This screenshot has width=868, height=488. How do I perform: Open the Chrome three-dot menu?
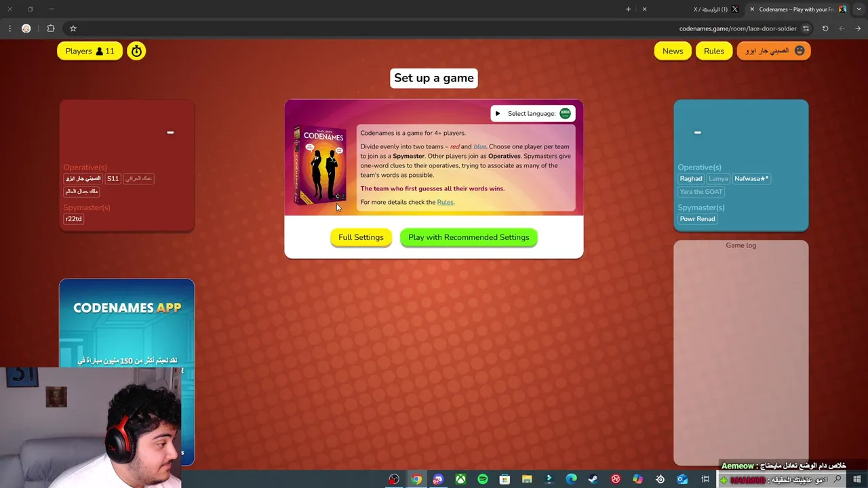point(9,28)
